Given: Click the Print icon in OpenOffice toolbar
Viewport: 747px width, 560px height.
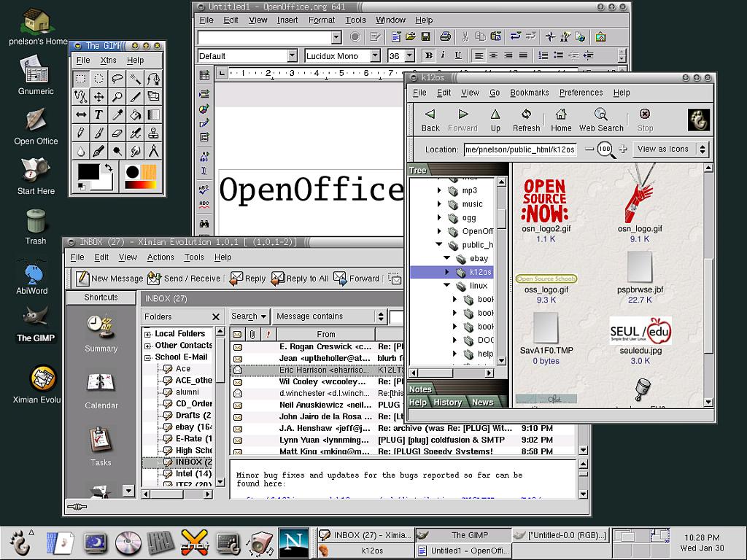Looking at the screenshot, I should (445, 36).
